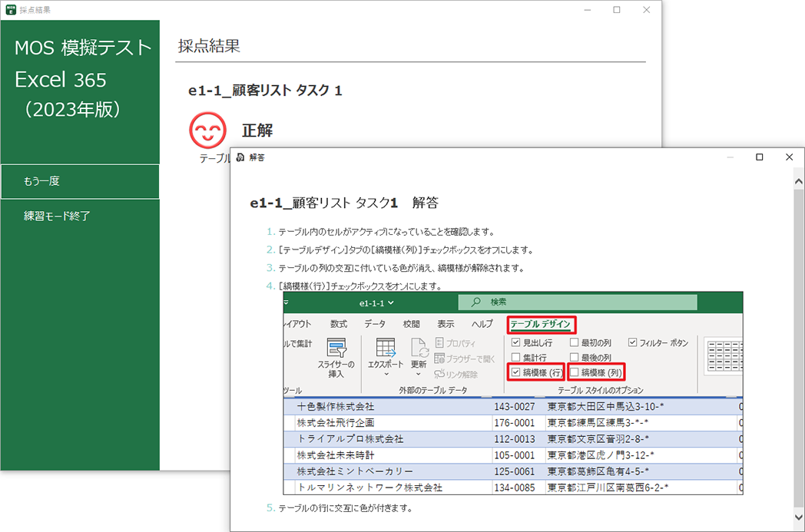The width and height of the screenshot is (805, 532).
Task: Click the 検索 search box
Action: coord(578,302)
